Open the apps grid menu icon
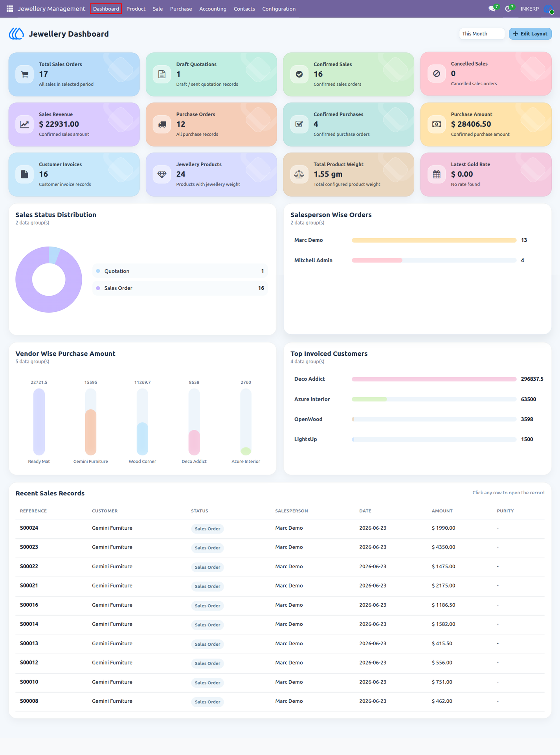560x755 pixels. [x=10, y=9]
